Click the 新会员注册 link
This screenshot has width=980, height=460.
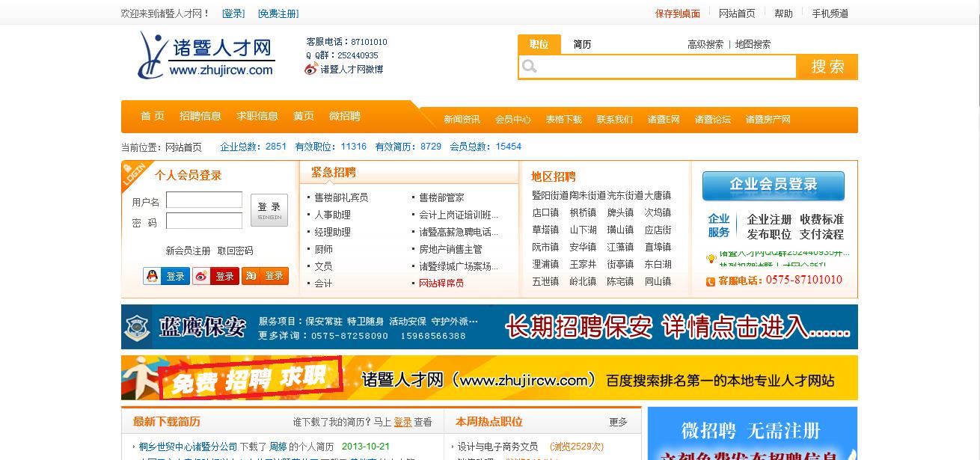coord(189,251)
